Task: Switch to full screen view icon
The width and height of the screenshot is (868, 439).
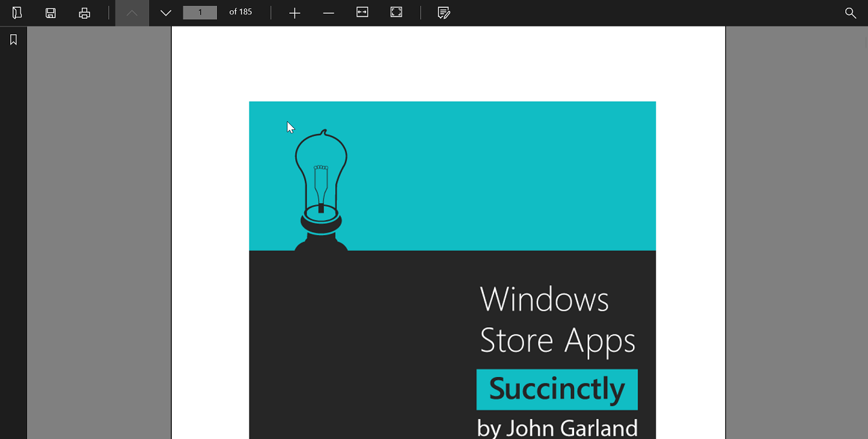Action: pos(397,12)
